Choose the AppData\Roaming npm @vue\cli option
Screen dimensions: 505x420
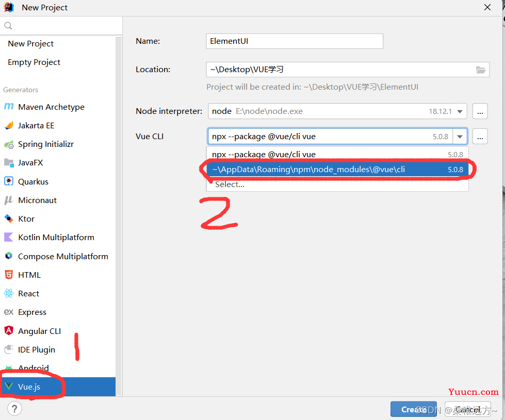coord(337,169)
